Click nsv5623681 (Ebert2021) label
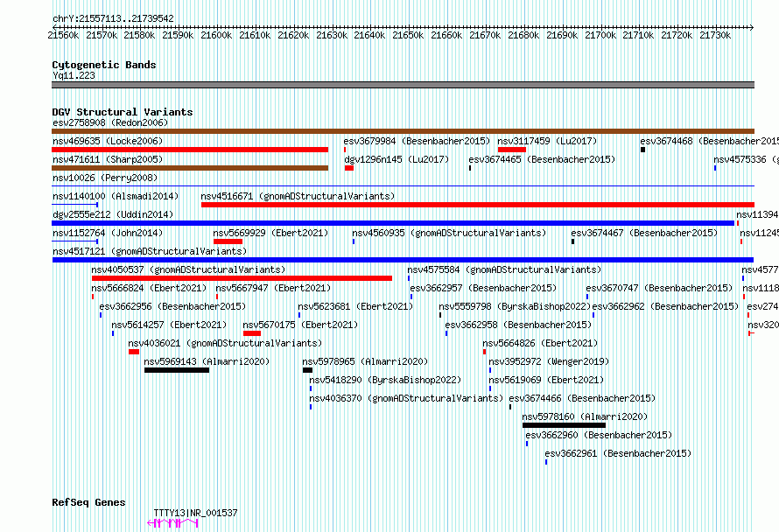Image resolution: width=779 pixels, height=532 pixels. 355,306
